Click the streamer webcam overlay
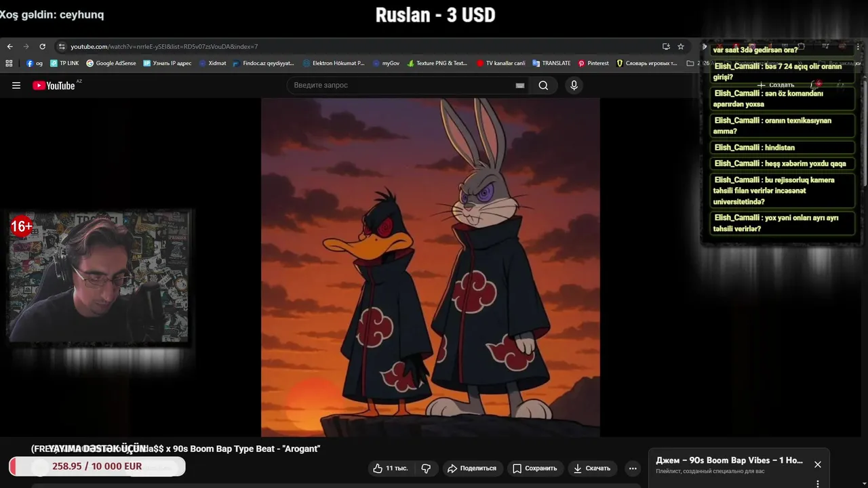Viewport: 868px width, 488px height. pyautogui.click(x=98, y=278)
